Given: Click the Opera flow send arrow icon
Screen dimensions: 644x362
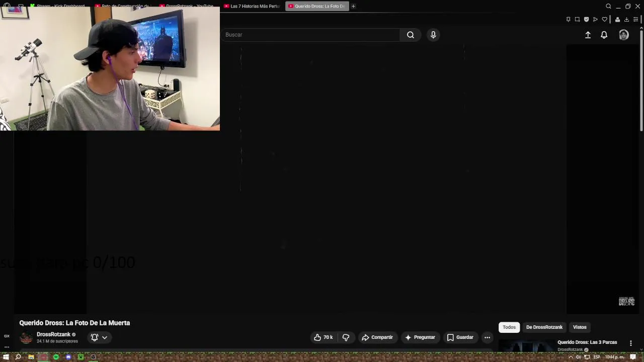Looking at the screenshot, I should 595,20.
